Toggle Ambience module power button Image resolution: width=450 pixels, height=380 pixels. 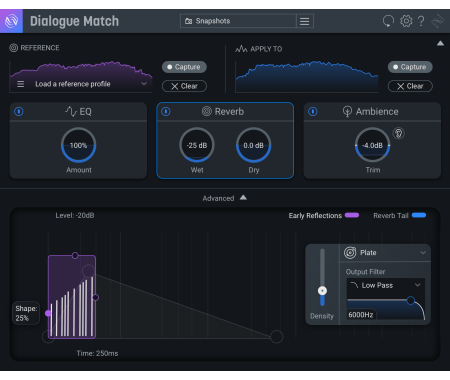pyautogui.click(x=313, y=112)
